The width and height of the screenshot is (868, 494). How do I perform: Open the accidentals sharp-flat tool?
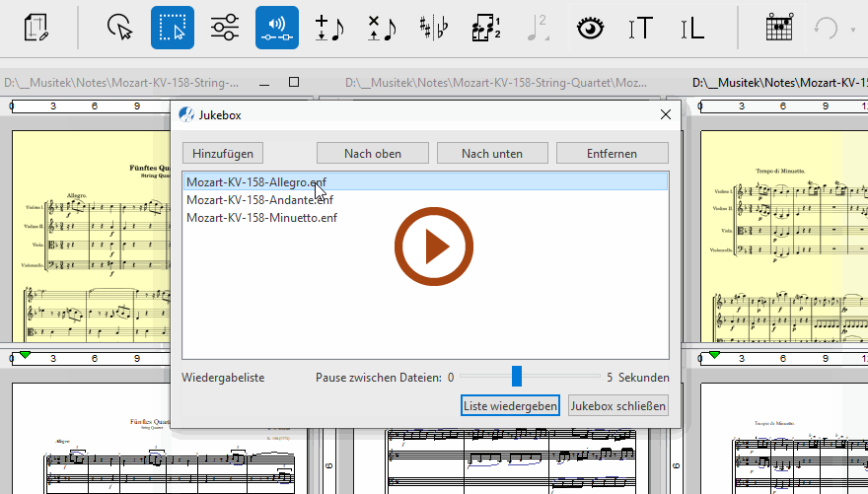click(x=433, y=28)
